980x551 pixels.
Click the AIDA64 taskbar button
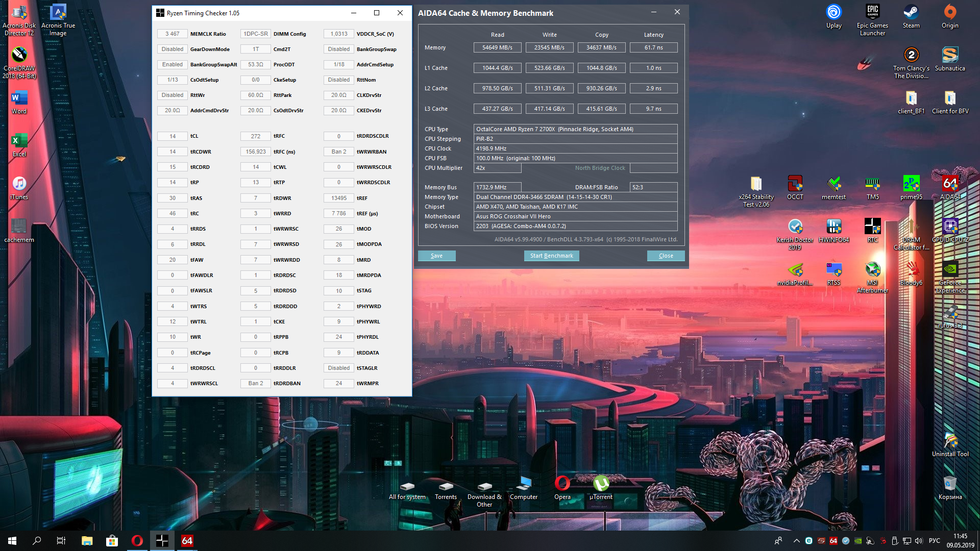click(x=187, y=540)
